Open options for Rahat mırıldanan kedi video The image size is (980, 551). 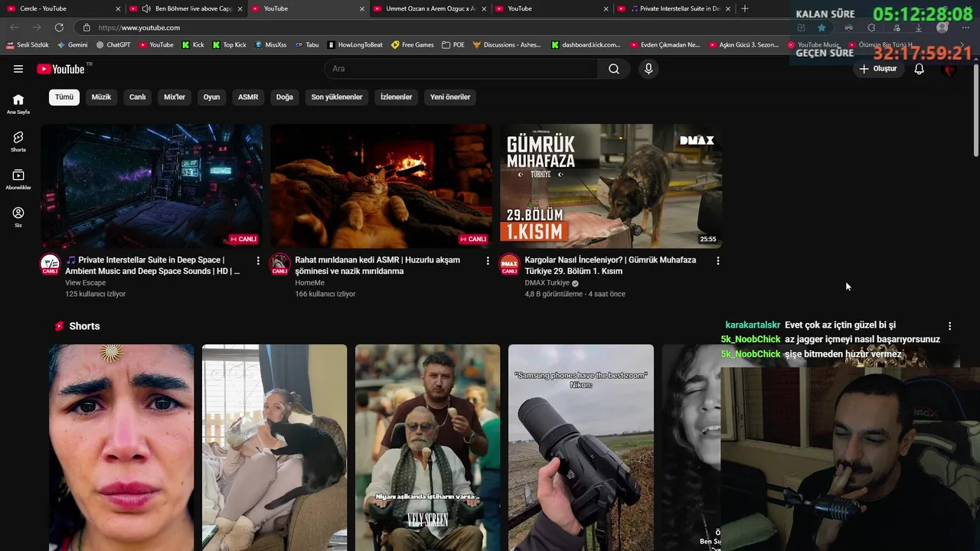tap(488, 261)
